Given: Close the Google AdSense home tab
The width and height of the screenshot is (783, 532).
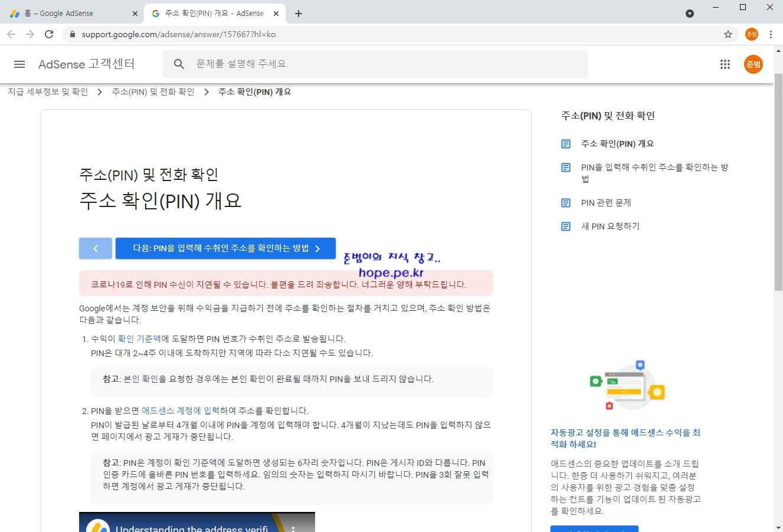Looking at the screenshot, I should pos(135,13).
